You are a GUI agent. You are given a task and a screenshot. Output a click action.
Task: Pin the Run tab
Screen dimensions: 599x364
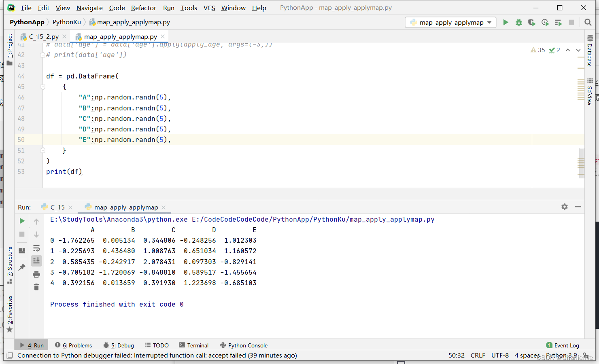click(22, 267)
